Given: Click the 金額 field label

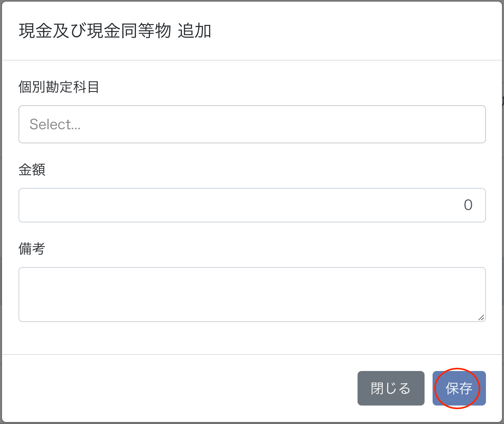Looking at the screenshot, I should pos(32,169).
